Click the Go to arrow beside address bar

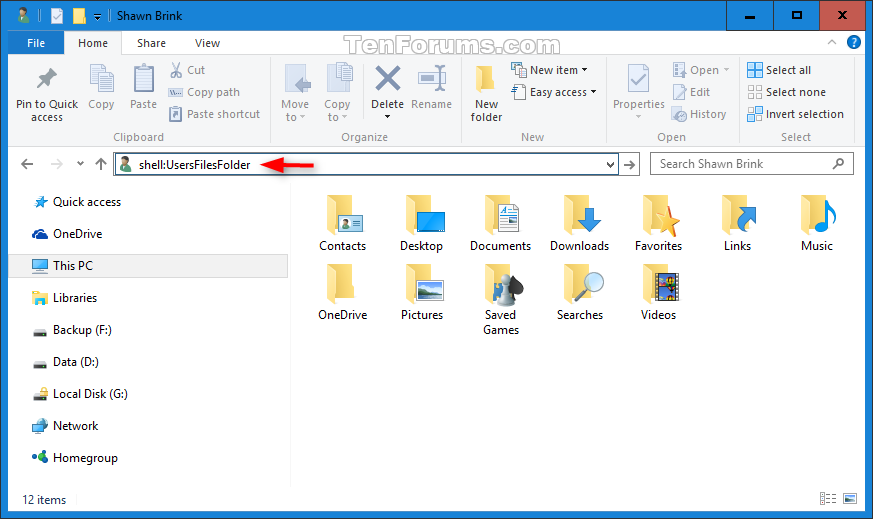pos(629,164)
